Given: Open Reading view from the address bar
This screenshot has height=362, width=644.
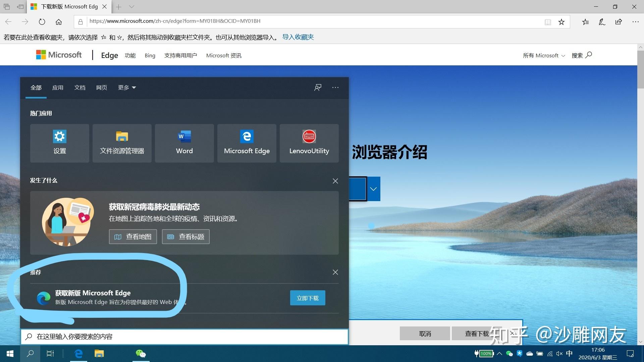Looking at the screenshot, I should click(548, 22).
